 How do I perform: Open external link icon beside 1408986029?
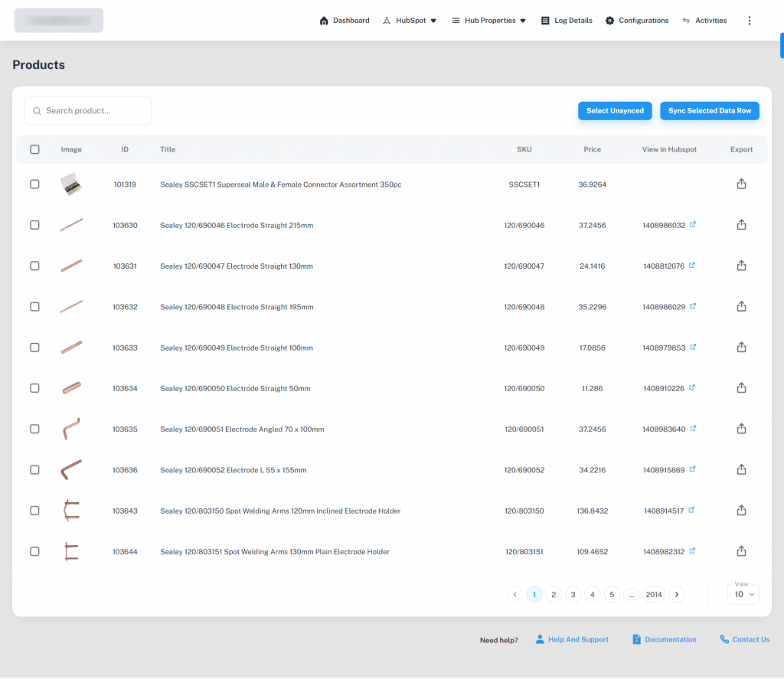(x=692, y=306)
